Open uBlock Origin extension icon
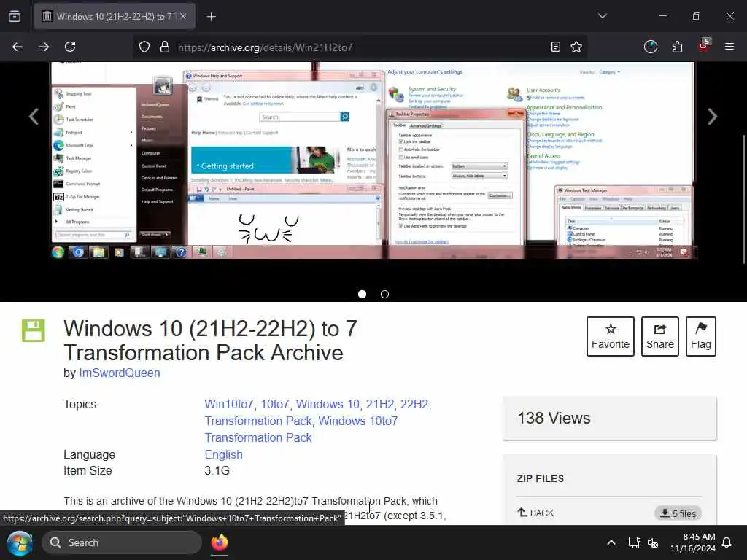 pyautogui.click(x=704, y=46)
